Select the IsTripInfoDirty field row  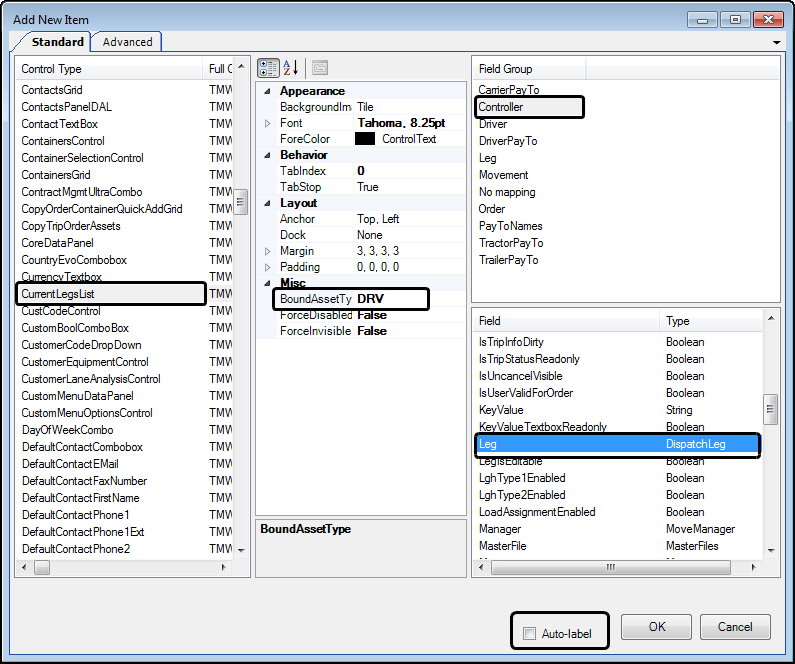tap(617, 342)
